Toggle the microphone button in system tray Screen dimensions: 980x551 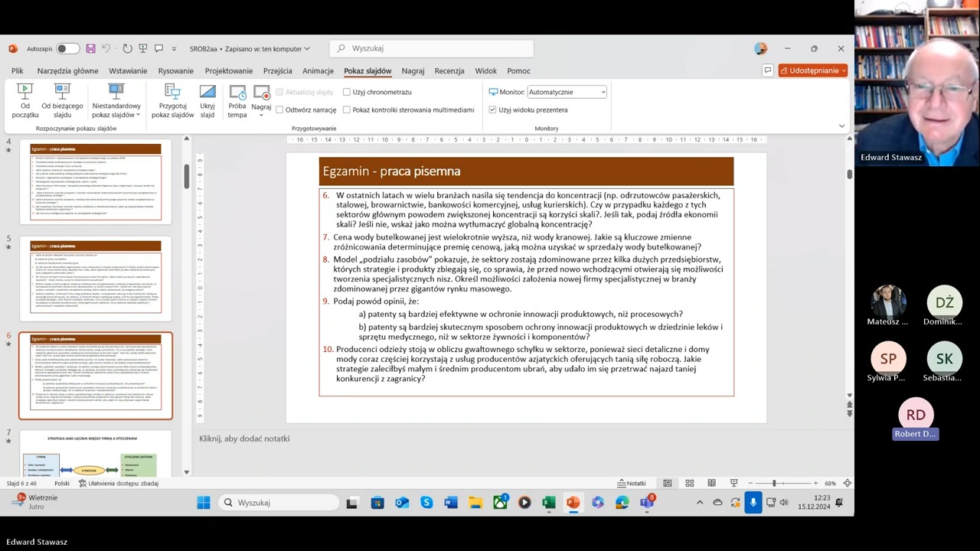753,503
